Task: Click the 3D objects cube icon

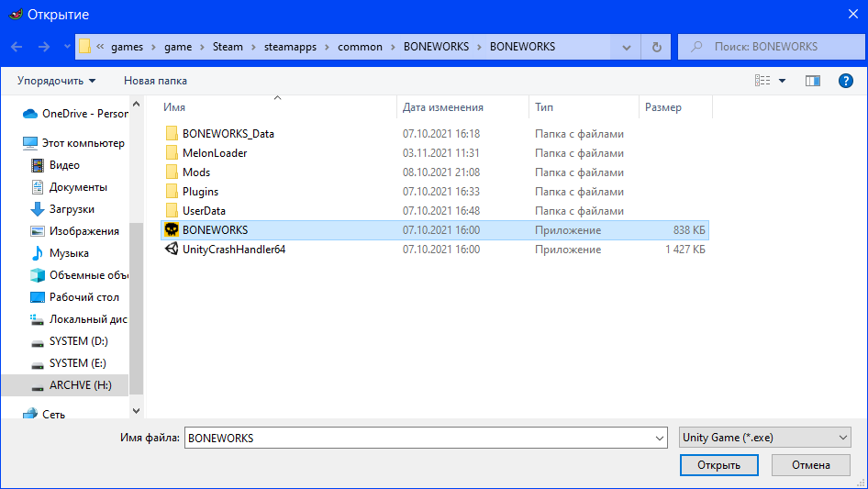Action: pos(37,275)
